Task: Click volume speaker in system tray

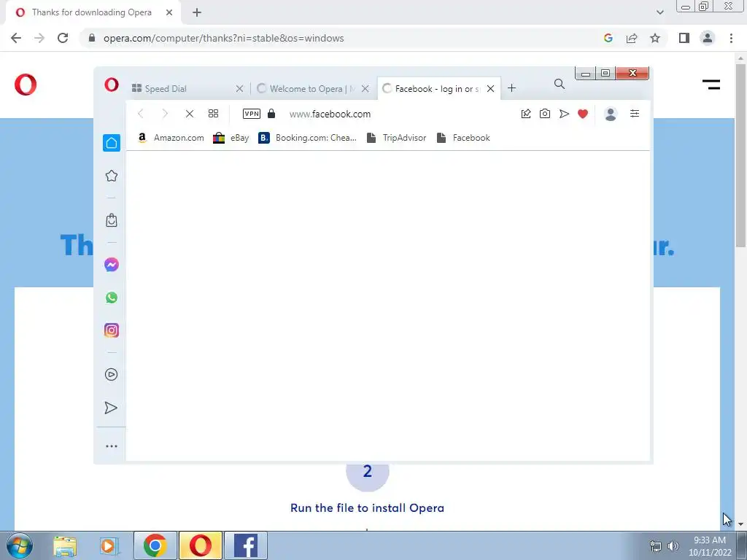Action: pos(673,546)
